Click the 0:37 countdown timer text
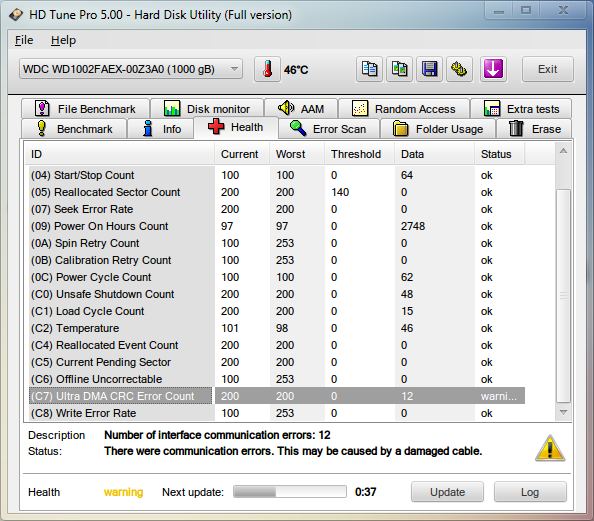The height and width of the screenshot is (521, 594). 366,492
